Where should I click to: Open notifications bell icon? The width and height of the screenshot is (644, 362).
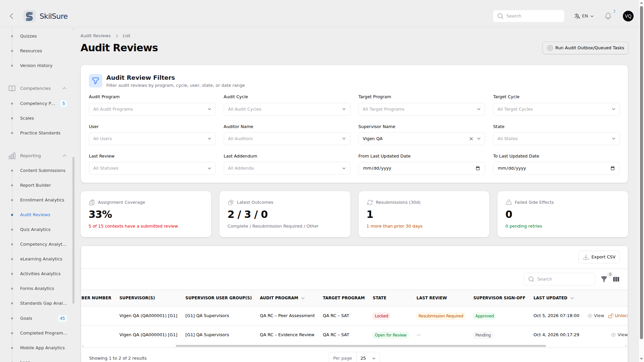pyautogui.click(x=608, y=16)
